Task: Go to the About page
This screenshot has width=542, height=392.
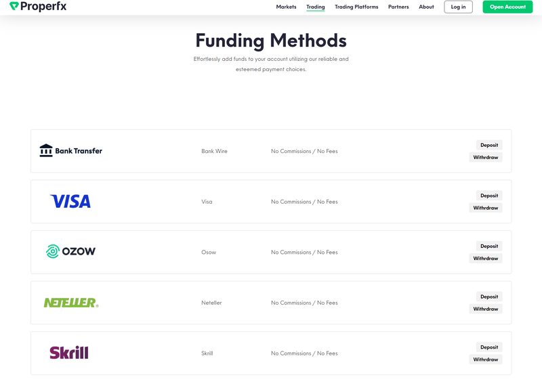Action: pyautogui.click(x=426, y=7)
